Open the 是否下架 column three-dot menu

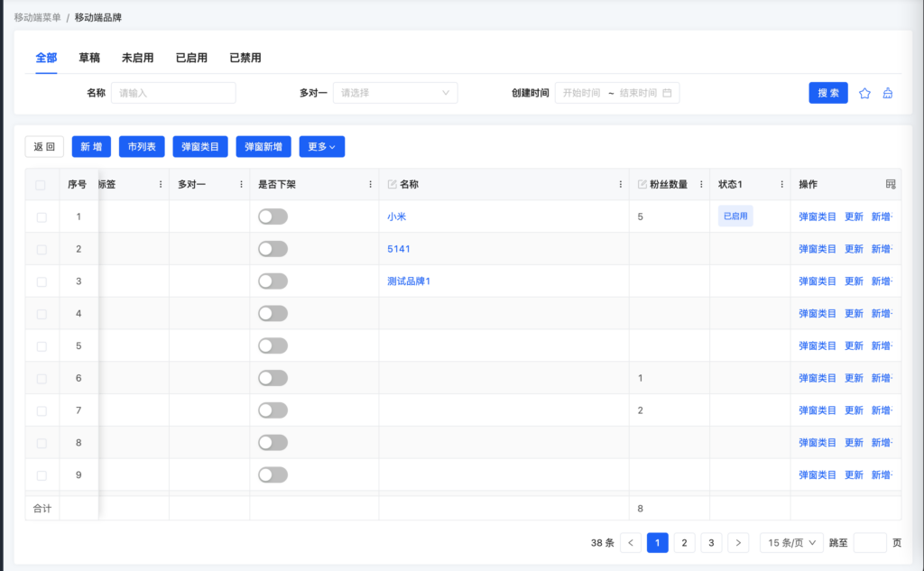coord(370,184)
